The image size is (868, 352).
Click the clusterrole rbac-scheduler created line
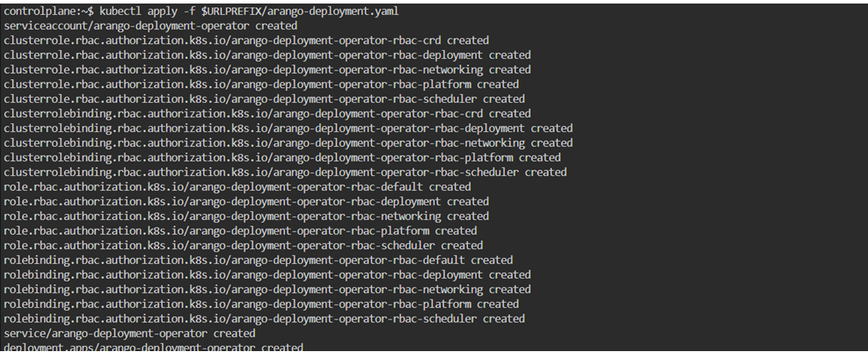point(264,99)
